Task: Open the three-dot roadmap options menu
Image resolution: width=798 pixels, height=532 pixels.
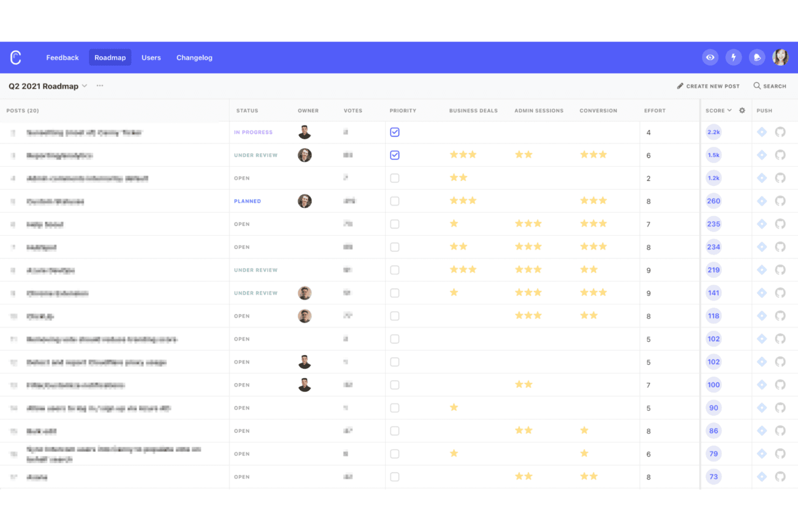Action: (x=100, y=86)
